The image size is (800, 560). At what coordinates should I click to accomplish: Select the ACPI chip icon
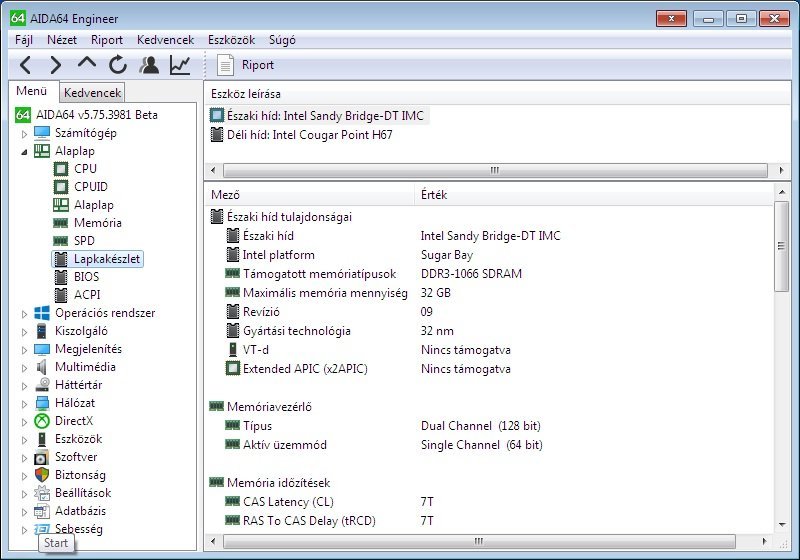(61, 295)
